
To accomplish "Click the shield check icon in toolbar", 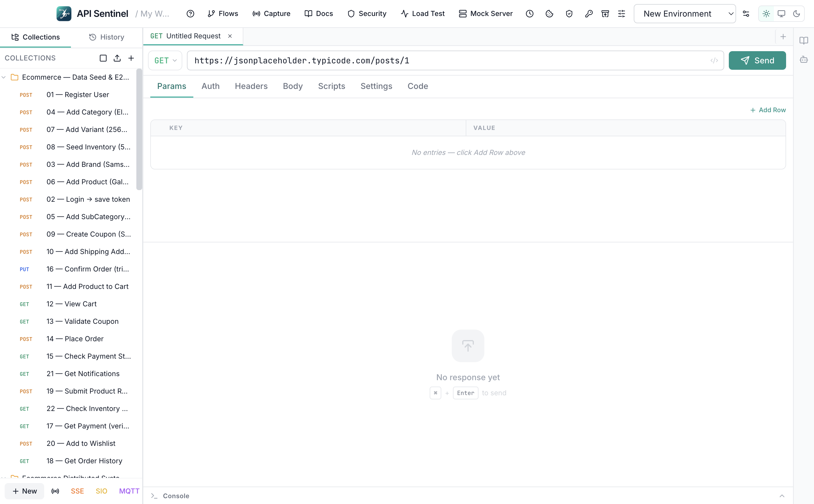I will pos(569,14).
